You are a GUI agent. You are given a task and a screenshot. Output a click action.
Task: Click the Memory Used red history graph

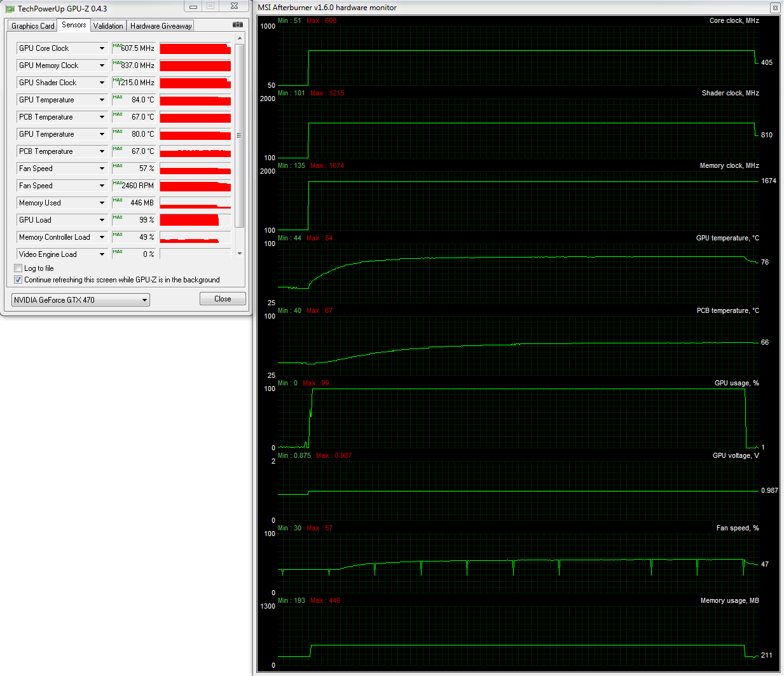coord(195,203)
